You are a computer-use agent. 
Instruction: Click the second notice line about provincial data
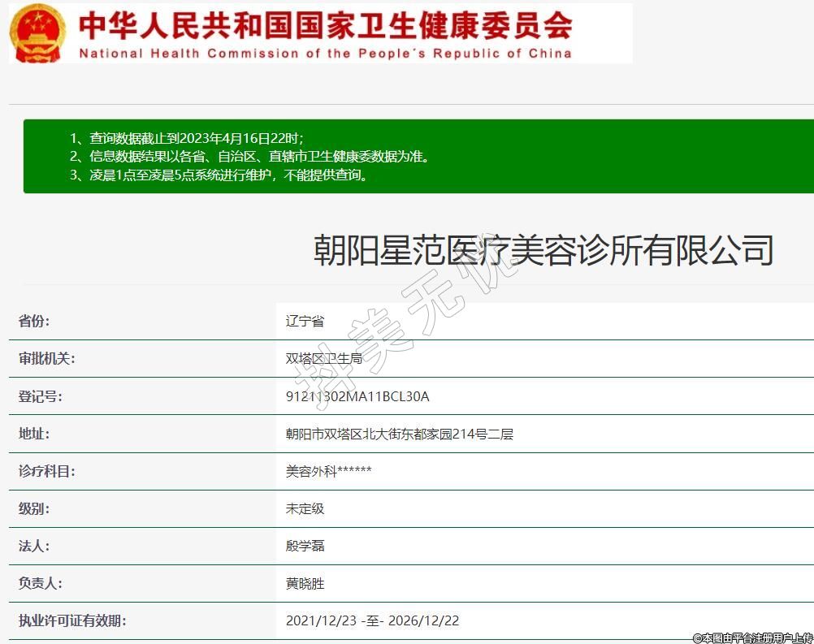click(249, 157)
